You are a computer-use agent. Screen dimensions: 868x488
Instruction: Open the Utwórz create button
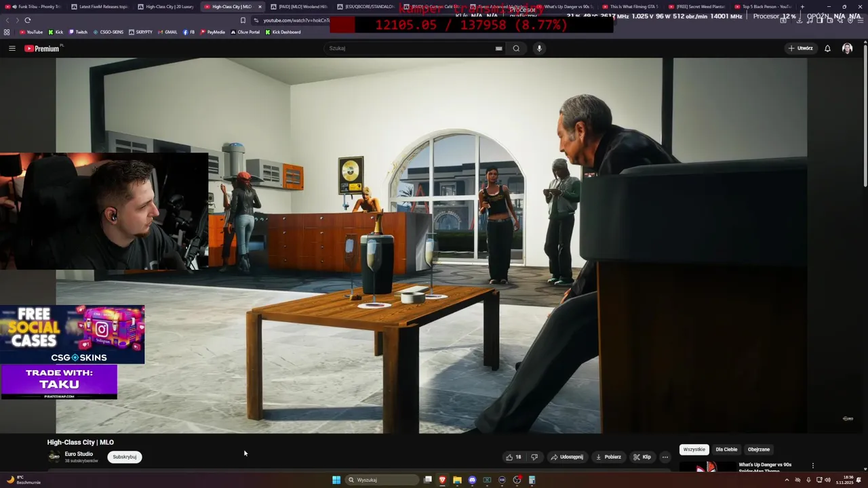tap(800, 48)
